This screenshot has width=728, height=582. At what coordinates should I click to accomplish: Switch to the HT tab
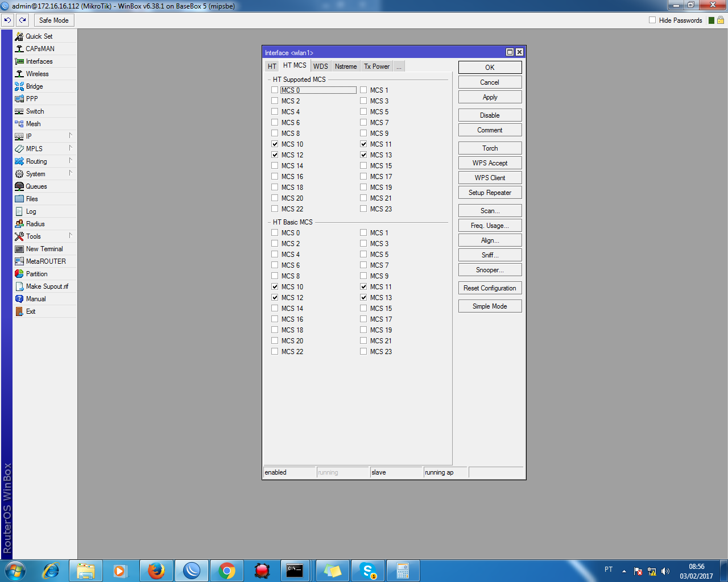point(272,66)
